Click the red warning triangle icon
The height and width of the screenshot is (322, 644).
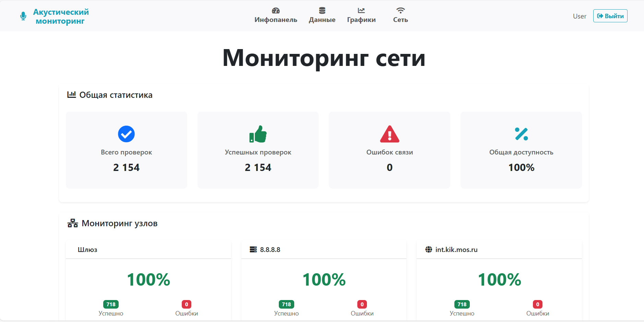click(x=390, y=134)
